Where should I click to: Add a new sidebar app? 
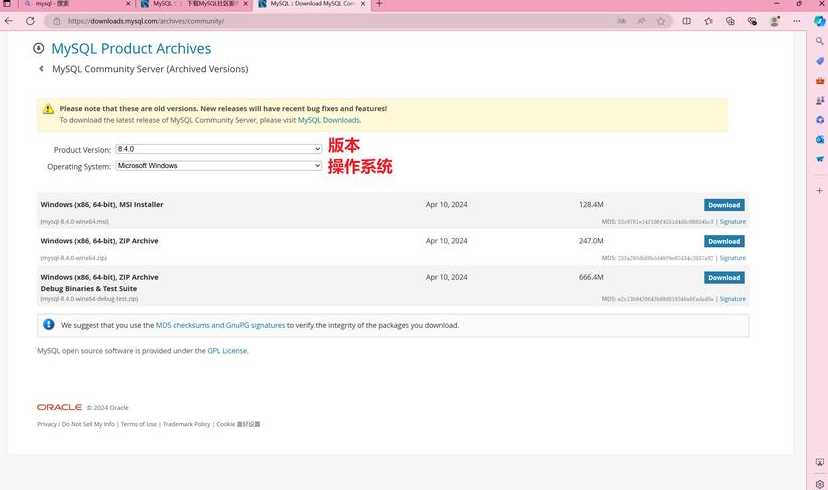tap(820, 190)
